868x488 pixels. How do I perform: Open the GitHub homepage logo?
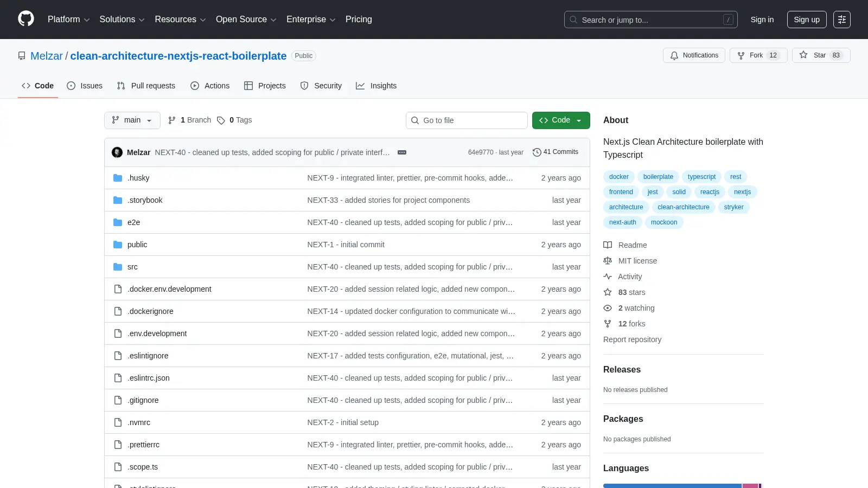[x=26, y=19]
